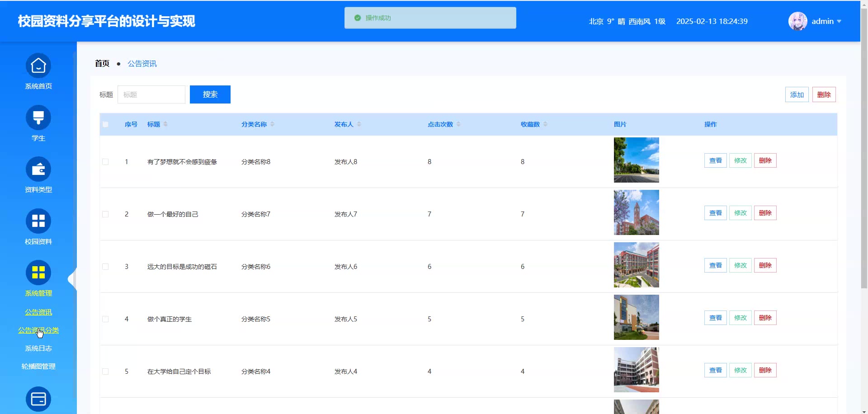Check the checkbox for row 1
Image resolution: width=868 pixels, height=414 pixels.
tap(105, 162)
